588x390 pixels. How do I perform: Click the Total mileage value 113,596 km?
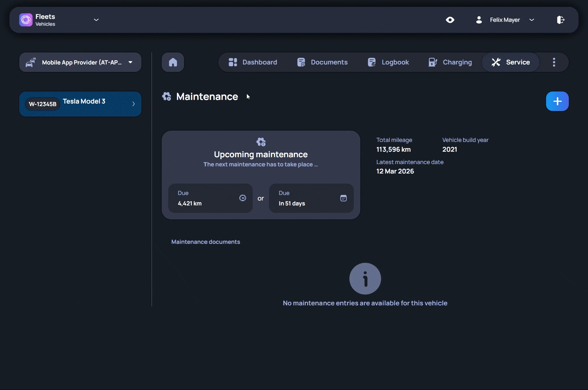(x=394, y=149)
